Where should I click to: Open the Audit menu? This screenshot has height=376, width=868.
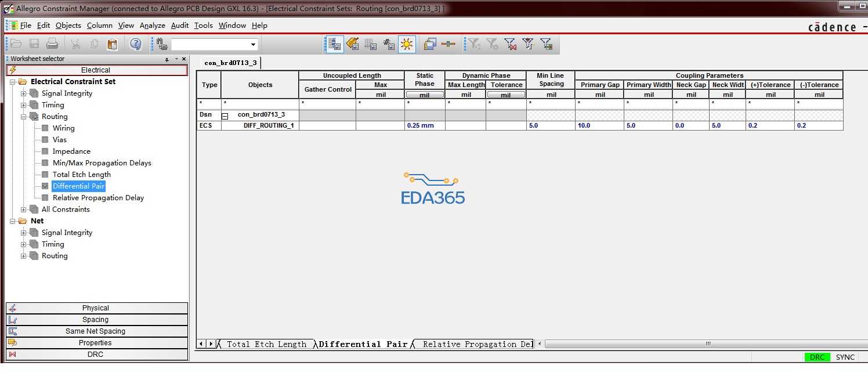pyautogui.click(x=179, y=26)
